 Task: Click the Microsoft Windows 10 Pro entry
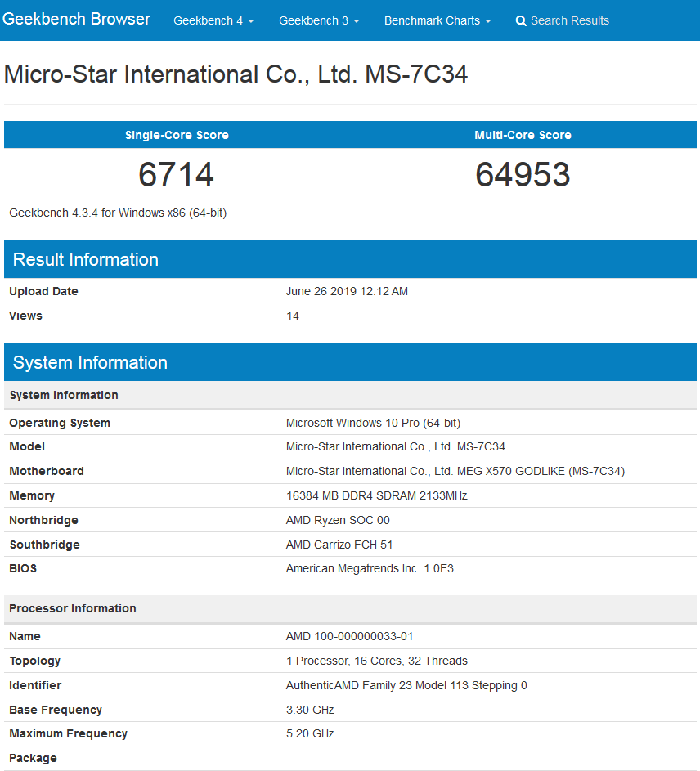coord(372,423)
